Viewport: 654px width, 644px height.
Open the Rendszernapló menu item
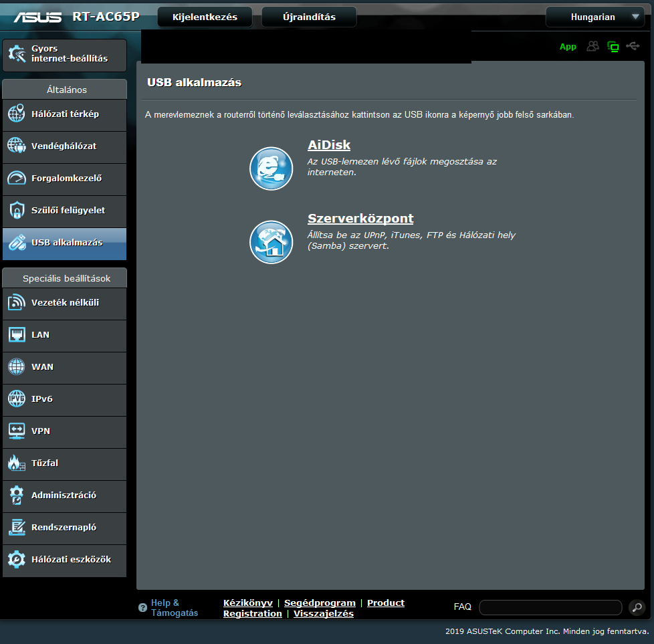[65, 527]
